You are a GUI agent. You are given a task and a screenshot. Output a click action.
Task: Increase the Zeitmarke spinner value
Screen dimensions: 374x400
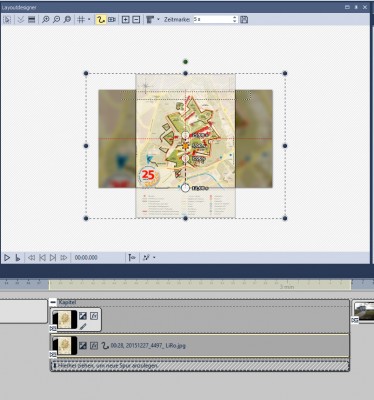pos(235,18)
